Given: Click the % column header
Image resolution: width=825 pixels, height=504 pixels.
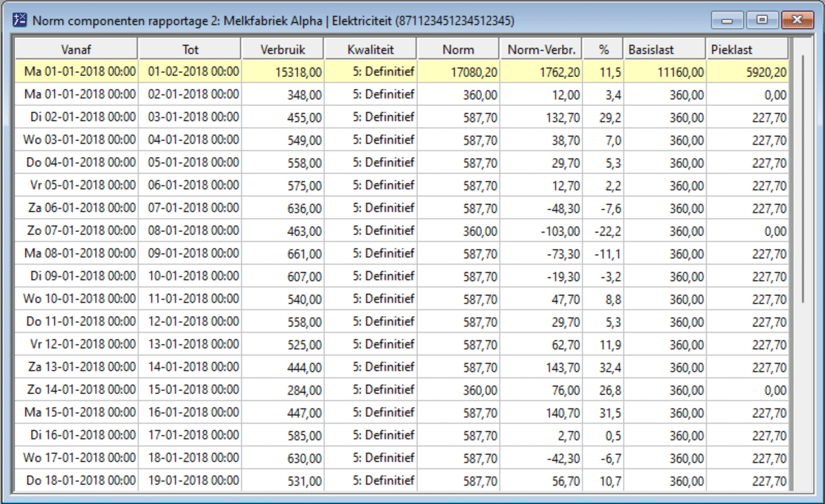Looking at the screenshot, I should [603, 49].
